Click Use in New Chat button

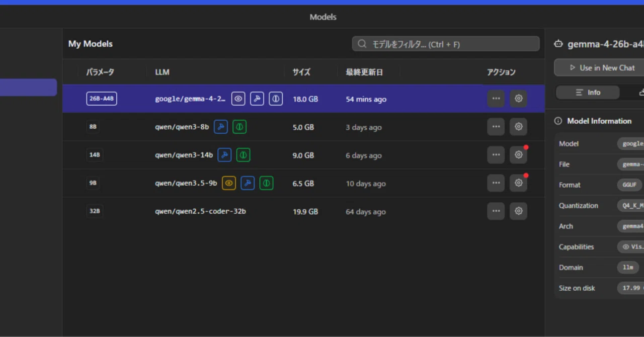[602, 67]
